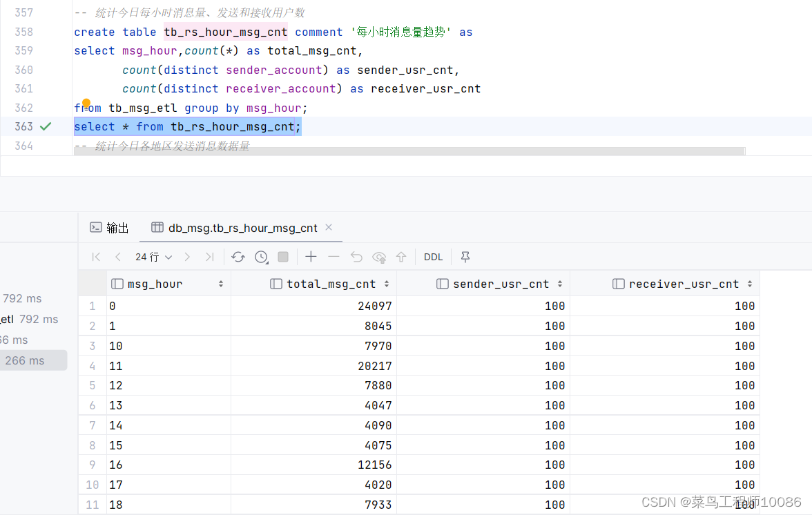Select cell 8045 in total_msg_cnt
The image size is (812, 515).
coord(313,326)
